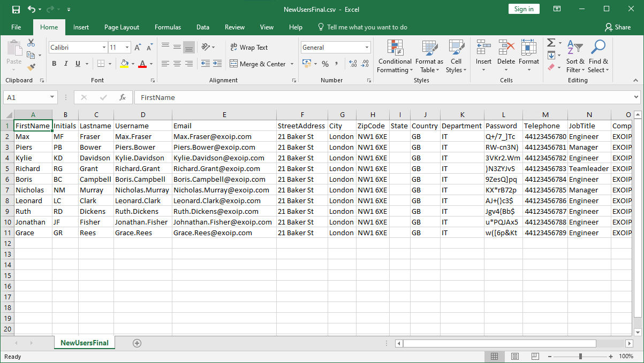Add a new sheet with the plus button
644x363 pixels.
point(137,343)
